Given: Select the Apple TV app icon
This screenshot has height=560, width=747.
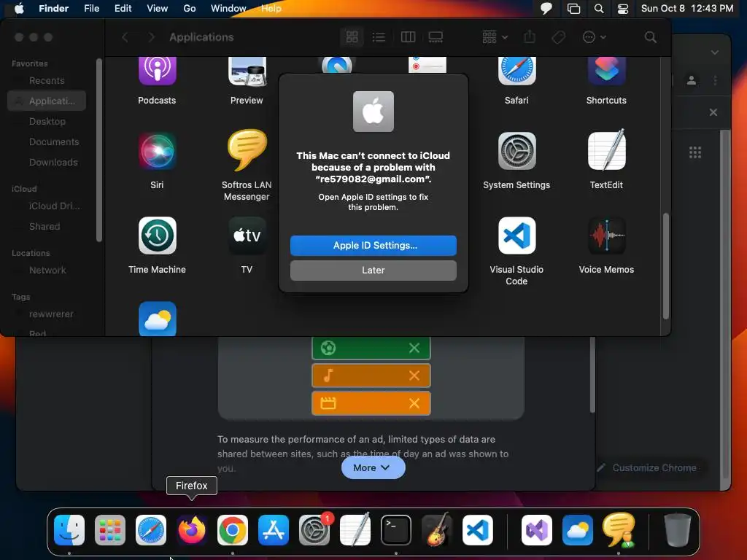Looking at the screenshot, I should click(247, 236).
